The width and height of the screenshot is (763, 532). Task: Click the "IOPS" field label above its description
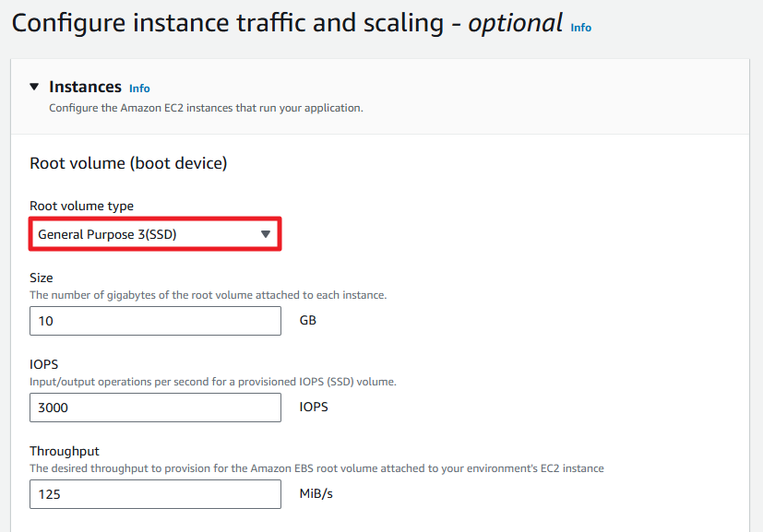[43, 364]
